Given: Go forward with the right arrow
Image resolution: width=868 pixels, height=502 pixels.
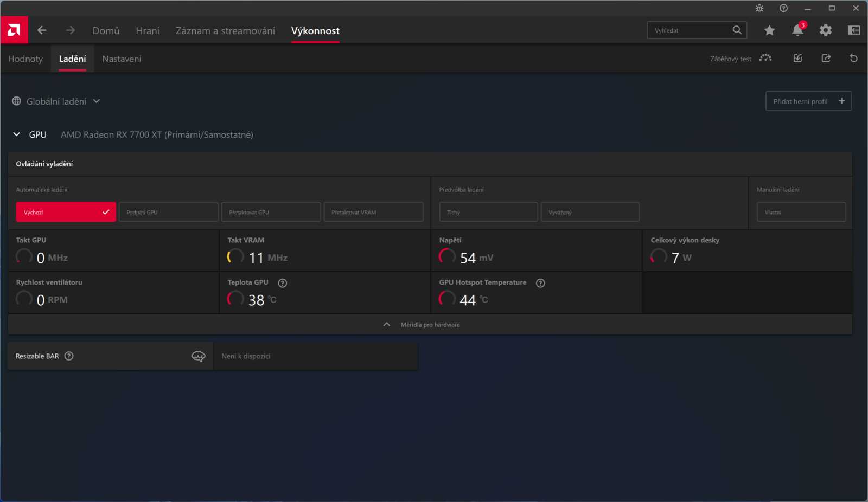Looking at the screenshot, I should (71, 30).
